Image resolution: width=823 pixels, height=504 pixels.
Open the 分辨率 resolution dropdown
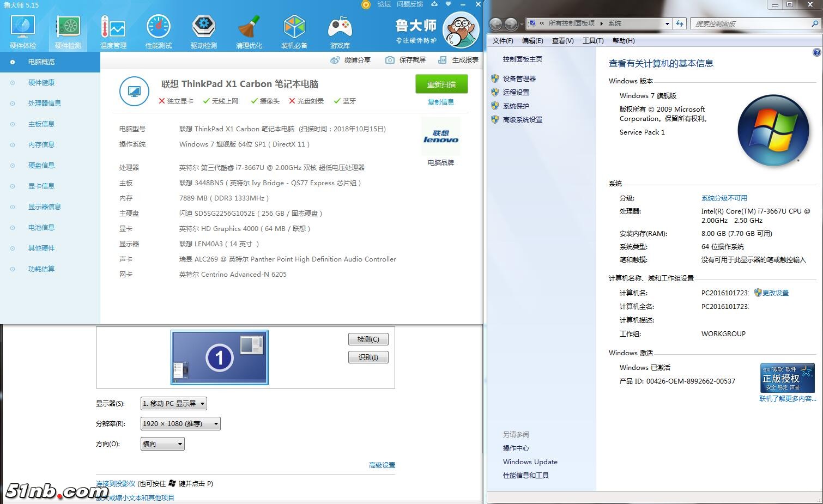(180, 424)
